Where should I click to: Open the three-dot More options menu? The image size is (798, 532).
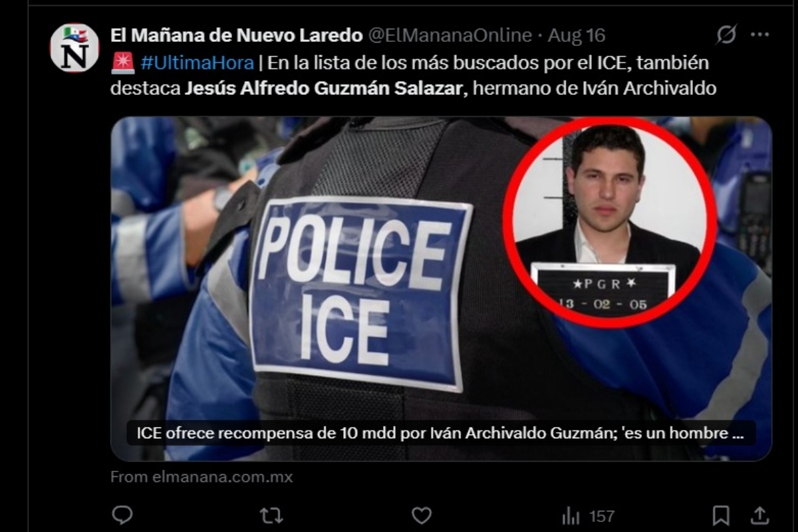(759, 35)
